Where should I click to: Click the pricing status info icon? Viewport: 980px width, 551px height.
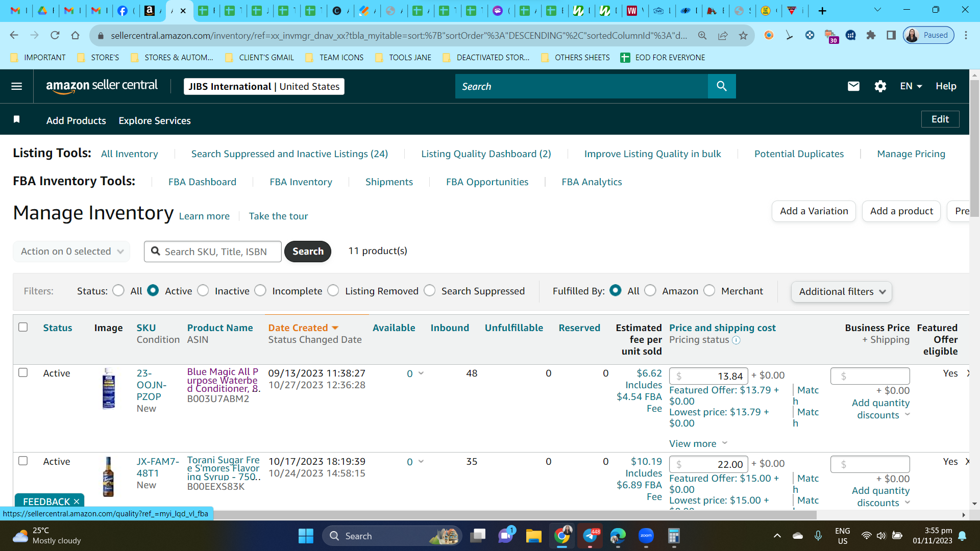tap(736, 340)
